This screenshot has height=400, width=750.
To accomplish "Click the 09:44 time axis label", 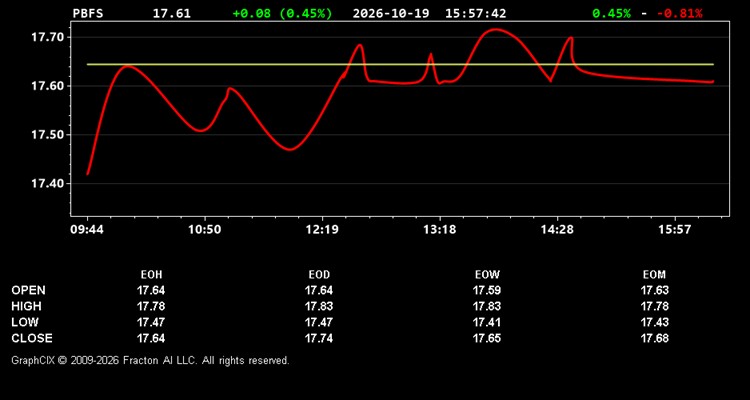I will coord(87,230).
